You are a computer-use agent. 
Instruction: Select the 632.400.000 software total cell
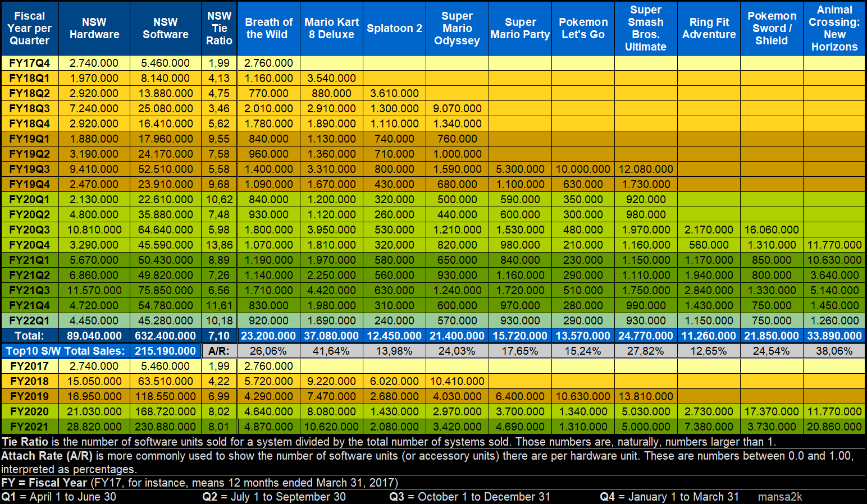point(166,336)
